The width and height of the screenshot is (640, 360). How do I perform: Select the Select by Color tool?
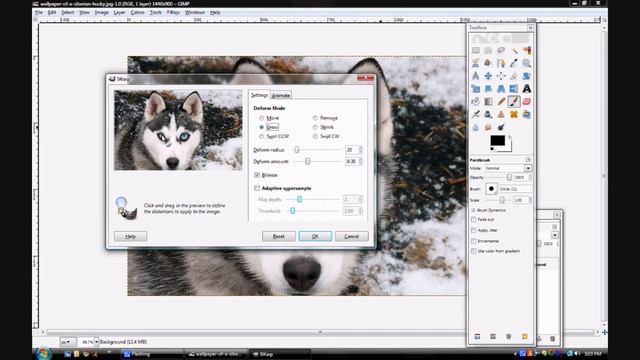pos(527,51)
